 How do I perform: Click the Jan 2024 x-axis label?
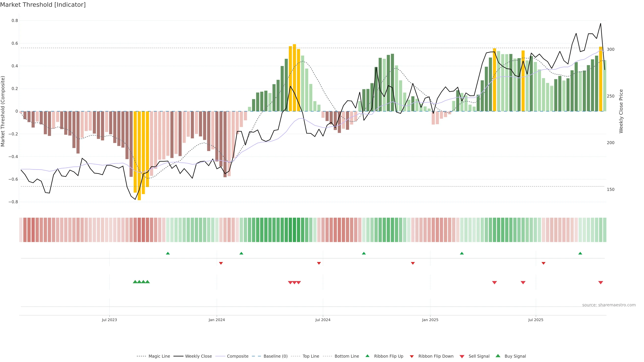217,320
